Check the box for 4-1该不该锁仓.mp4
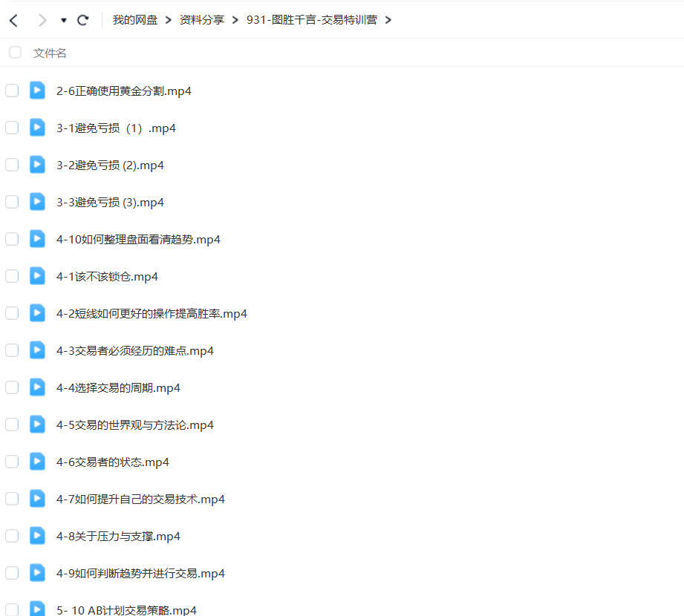The width and height of the screenshot is (684, 616). (x=12, y=276)
